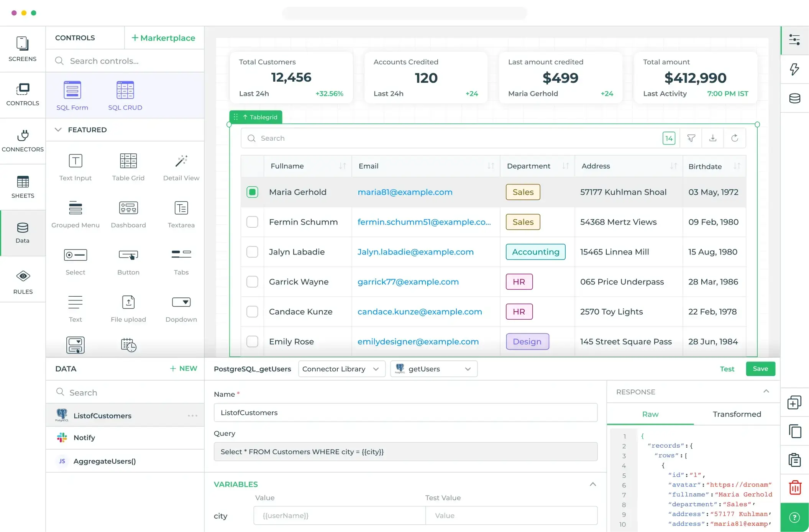Open the maria81@example.com email link
This screenshot has width=809, height=532.
tap(405, 192)
